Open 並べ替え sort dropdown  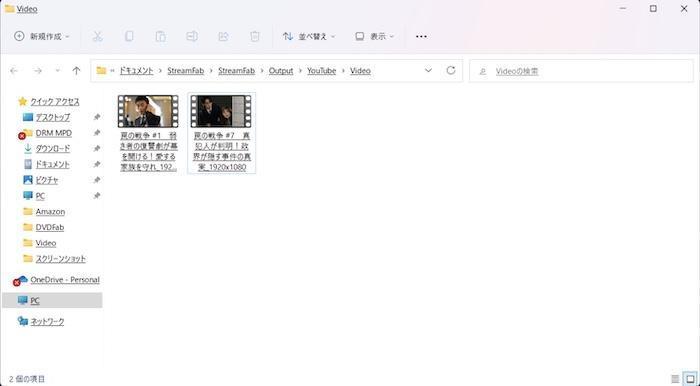tap(309, 37)
